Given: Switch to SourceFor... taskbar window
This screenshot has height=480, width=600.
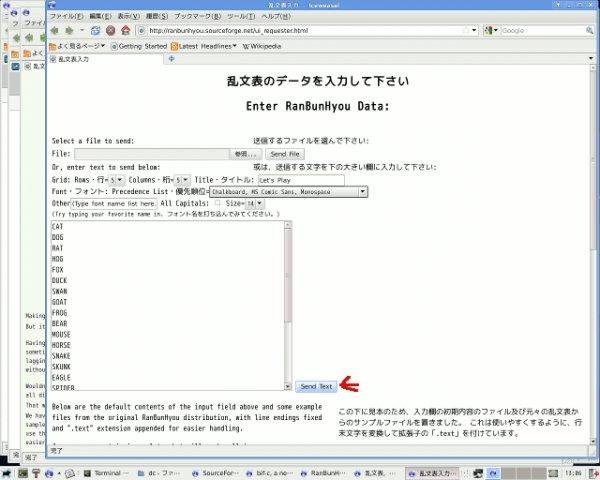Looking at the screenshot, I should 215,473.
